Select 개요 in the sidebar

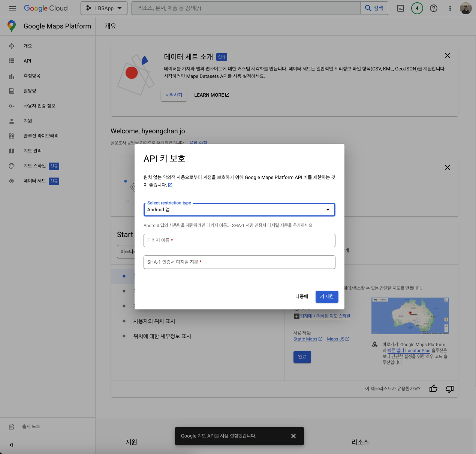pos(48,46)
